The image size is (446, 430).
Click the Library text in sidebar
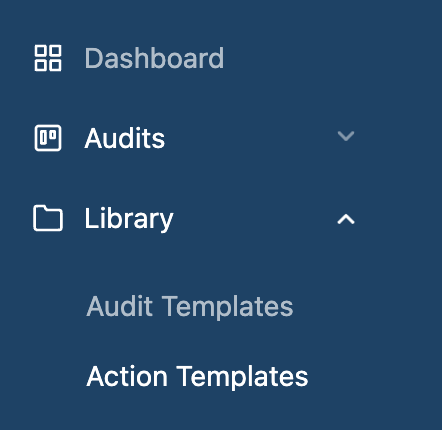(129, 219)
